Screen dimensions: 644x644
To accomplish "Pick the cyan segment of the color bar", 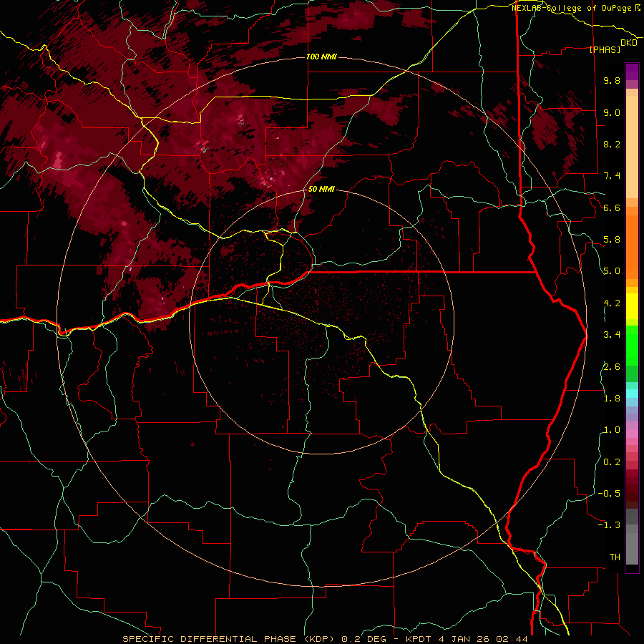I will point(632,394).
